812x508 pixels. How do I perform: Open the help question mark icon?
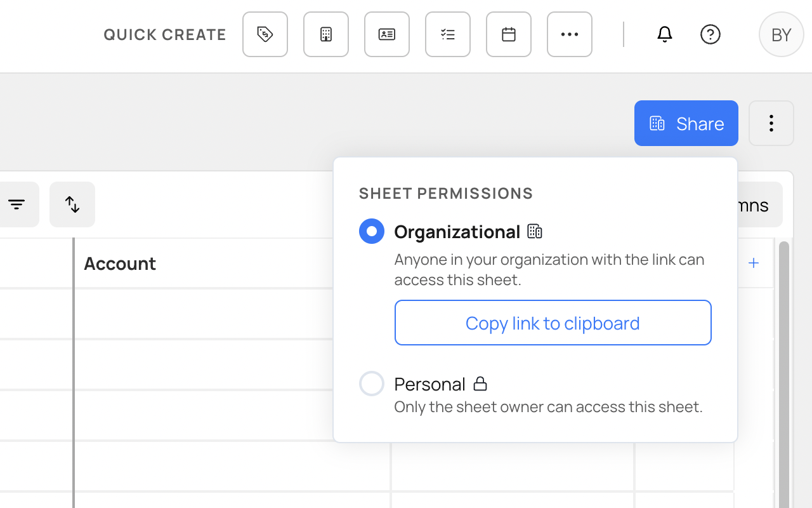point(710,34)
